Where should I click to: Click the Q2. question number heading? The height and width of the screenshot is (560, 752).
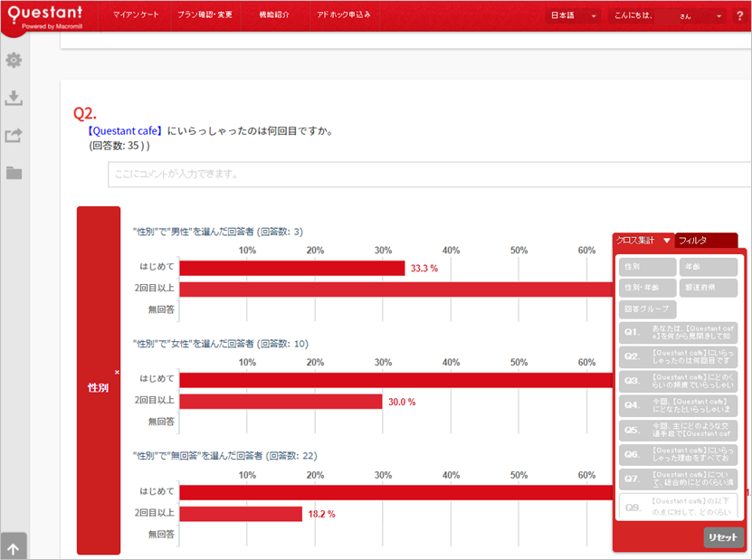[x=84, y=114]
